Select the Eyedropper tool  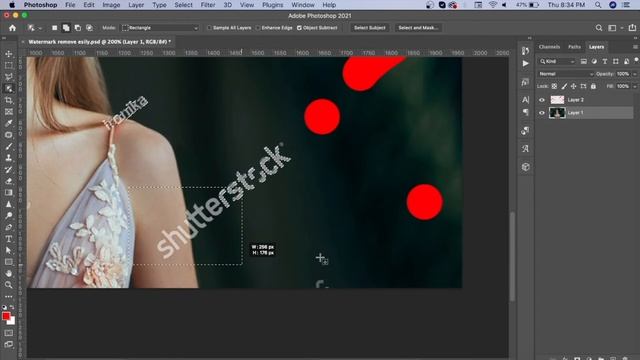9,123
